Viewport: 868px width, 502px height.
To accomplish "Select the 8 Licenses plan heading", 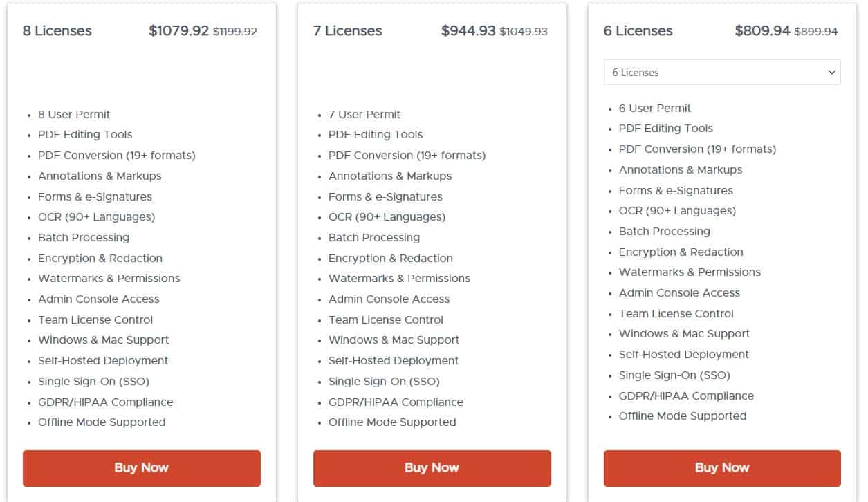I will coord(57,30).
